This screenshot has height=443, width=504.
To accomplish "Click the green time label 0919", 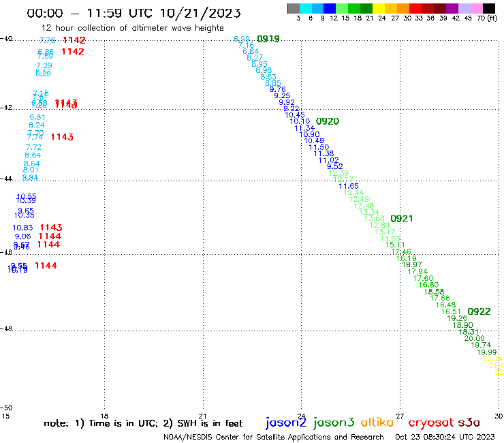I will [268, 39].
